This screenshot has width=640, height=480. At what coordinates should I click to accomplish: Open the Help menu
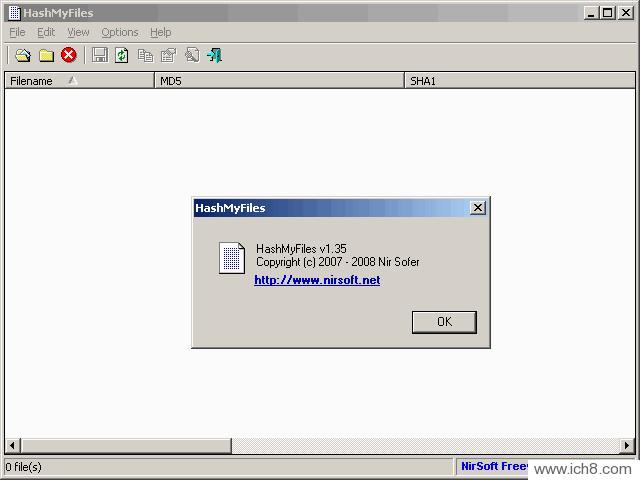pos(160,32)
